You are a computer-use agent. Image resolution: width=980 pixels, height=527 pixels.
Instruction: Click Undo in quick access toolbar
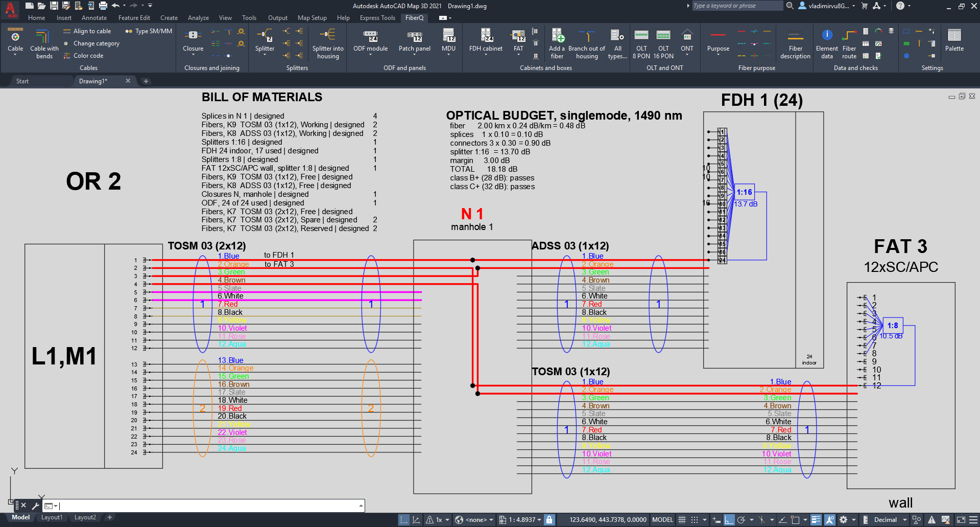click(x=115, y=6)
